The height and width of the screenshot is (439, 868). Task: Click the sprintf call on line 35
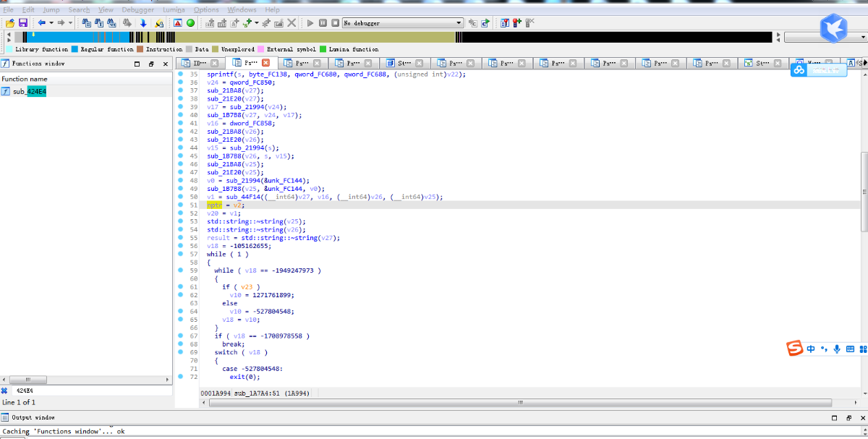pos(220,74)
